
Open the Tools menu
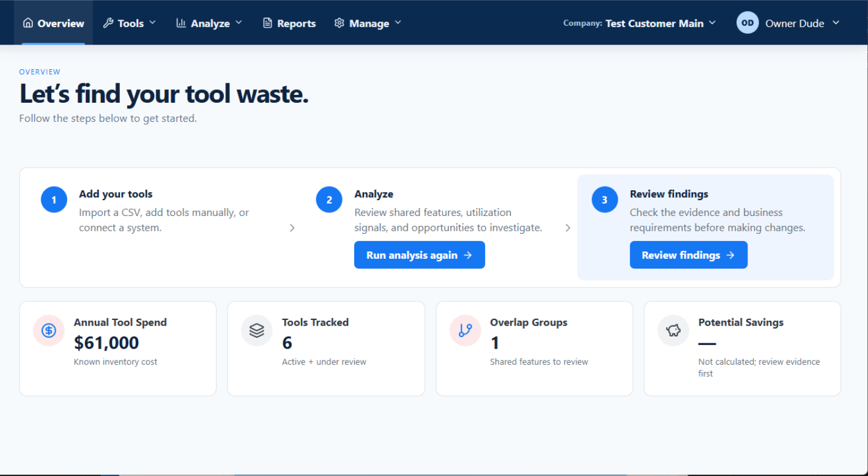[x=130, y=23]
